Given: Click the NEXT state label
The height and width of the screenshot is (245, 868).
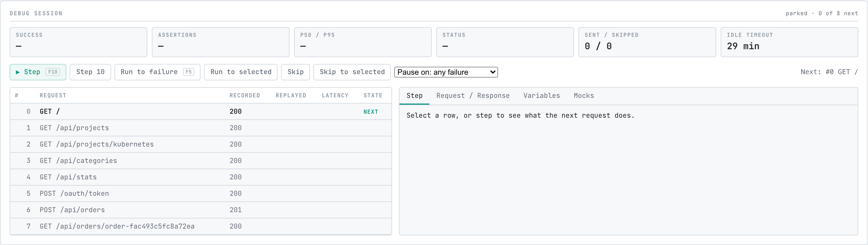Looking at the screenshot, I should [x=371, y=112].
